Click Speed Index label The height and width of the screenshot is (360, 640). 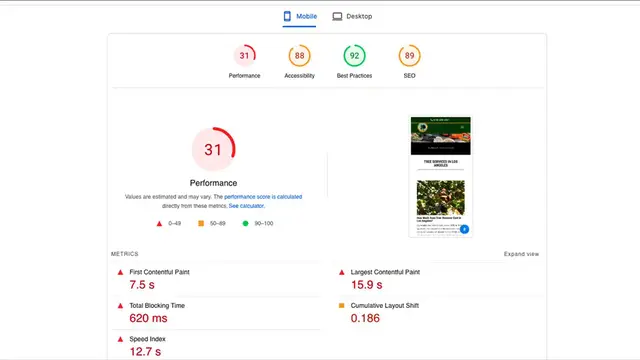tap(147, 339)
